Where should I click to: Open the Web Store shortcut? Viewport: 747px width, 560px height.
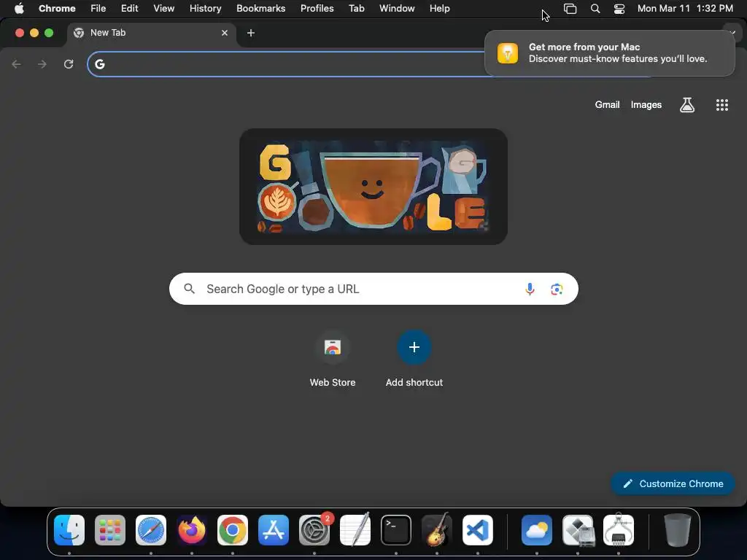333,359
